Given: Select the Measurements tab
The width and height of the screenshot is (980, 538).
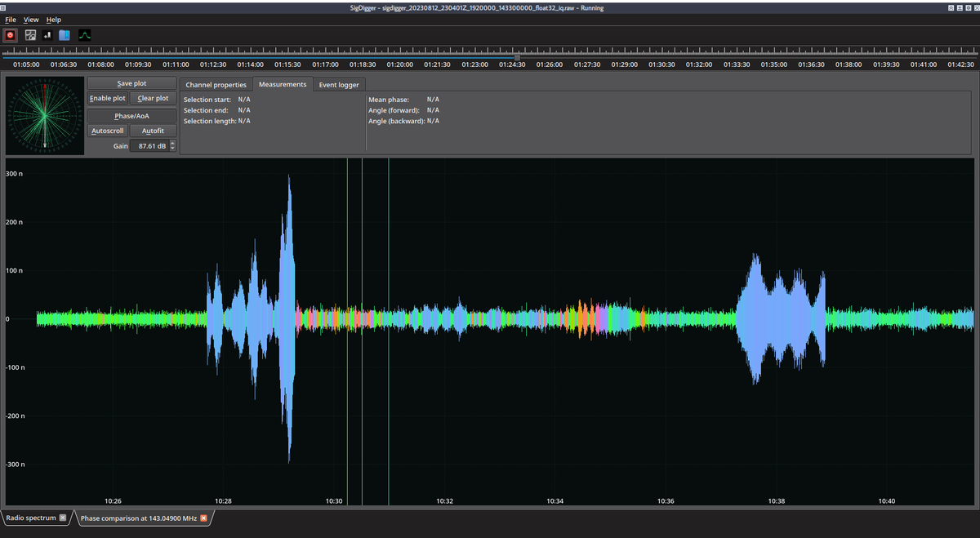Looking at the screenshot, I should [283, 84].
